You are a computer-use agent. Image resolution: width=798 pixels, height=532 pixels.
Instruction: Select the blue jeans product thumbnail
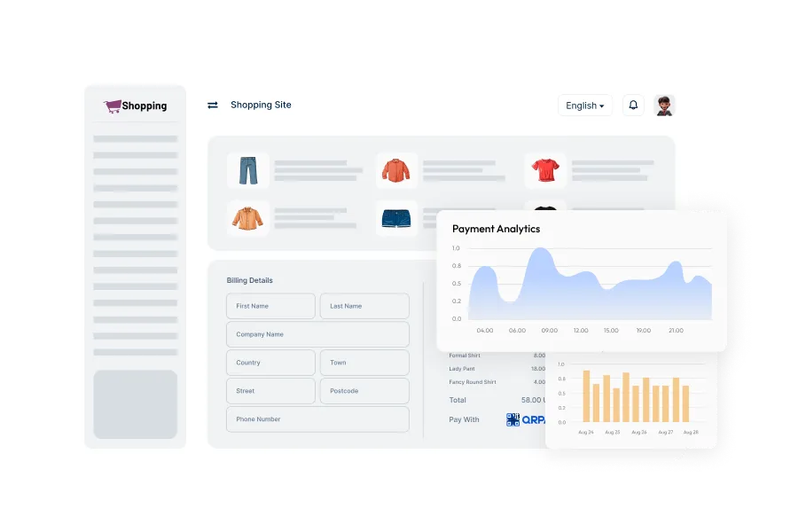tap(248, 170)
